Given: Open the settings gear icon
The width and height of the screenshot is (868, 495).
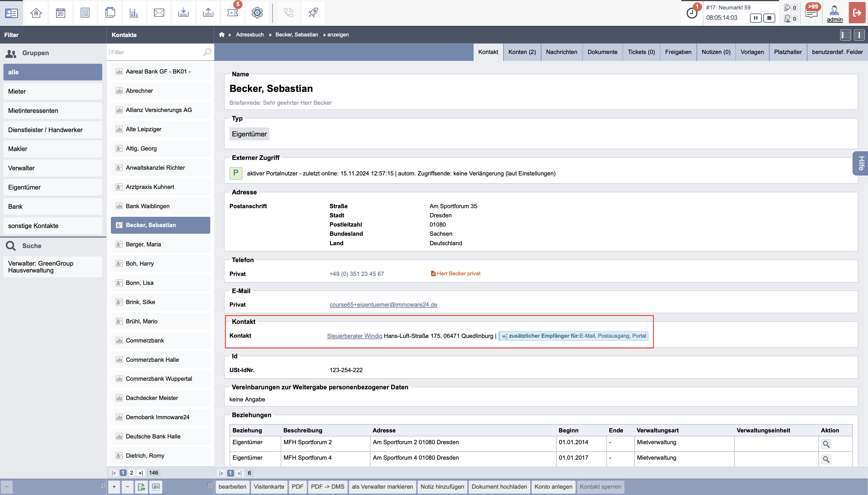Looking at the screenshot, I should 257,13.
